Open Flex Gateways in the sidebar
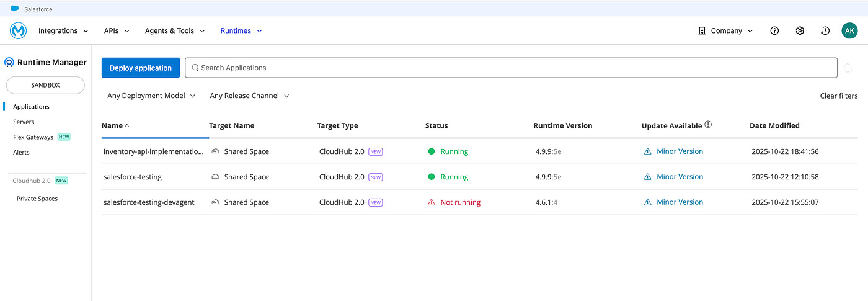This screenshot has height=301, width=868. point(33,137)
